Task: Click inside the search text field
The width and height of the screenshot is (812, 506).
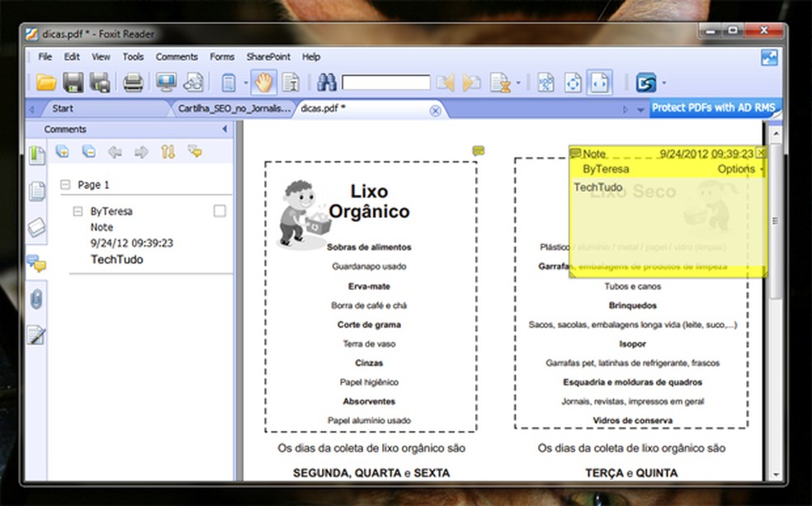Action: pyautogui.click(x=388, y=83)
